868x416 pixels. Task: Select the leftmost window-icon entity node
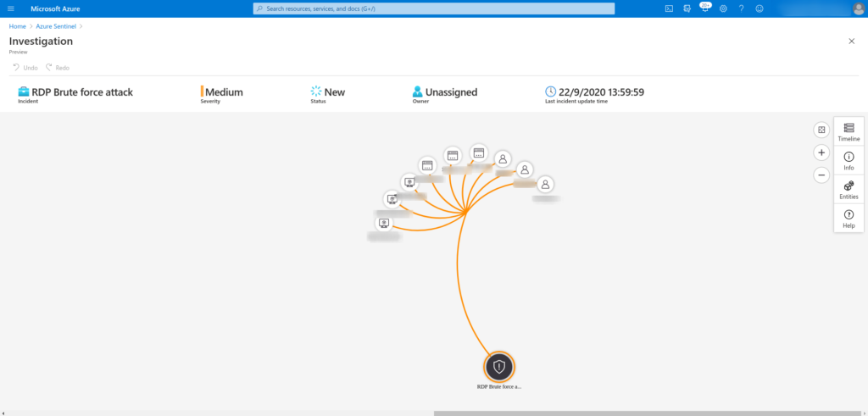click(427, 165)
